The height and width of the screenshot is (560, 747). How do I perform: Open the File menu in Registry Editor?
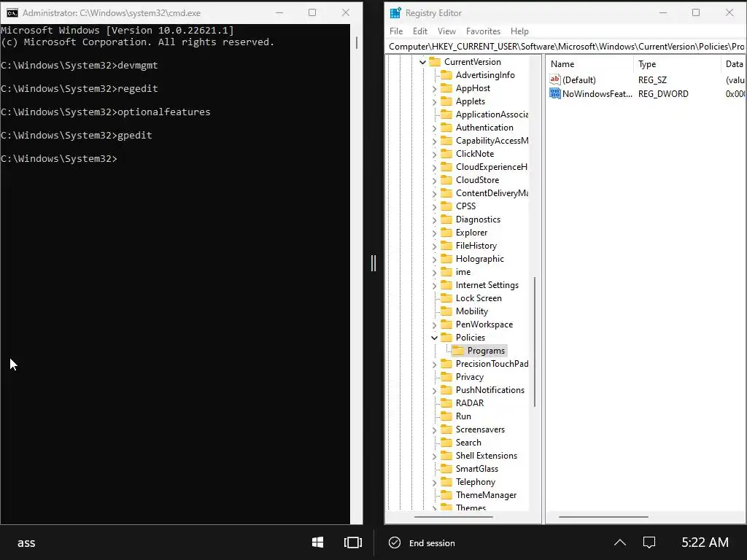396,31
